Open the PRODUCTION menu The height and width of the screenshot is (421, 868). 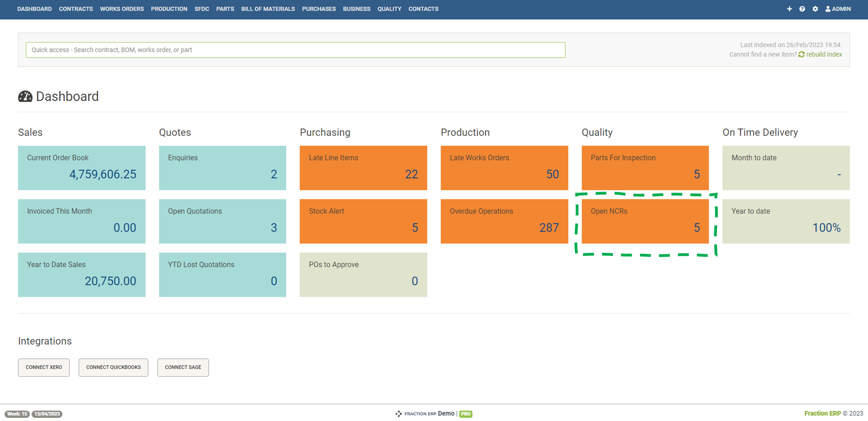169,9
